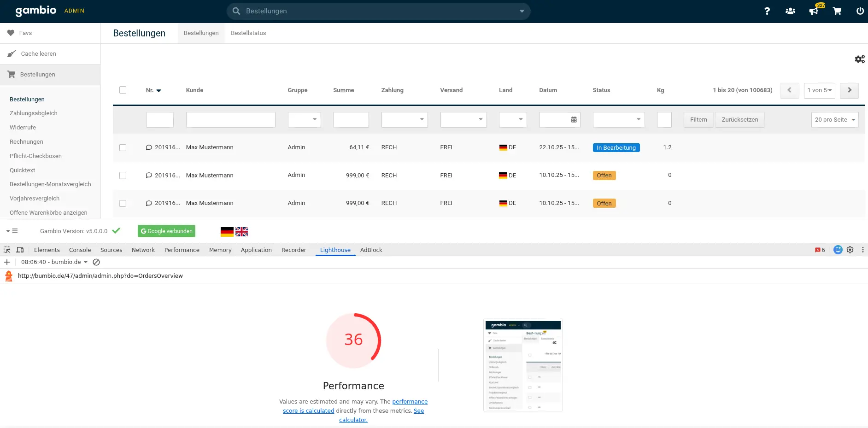Open the page selector '1 von 5' dropdown
Image resolution: width=868 pixels, height=428 pixels.
[819, 90]
